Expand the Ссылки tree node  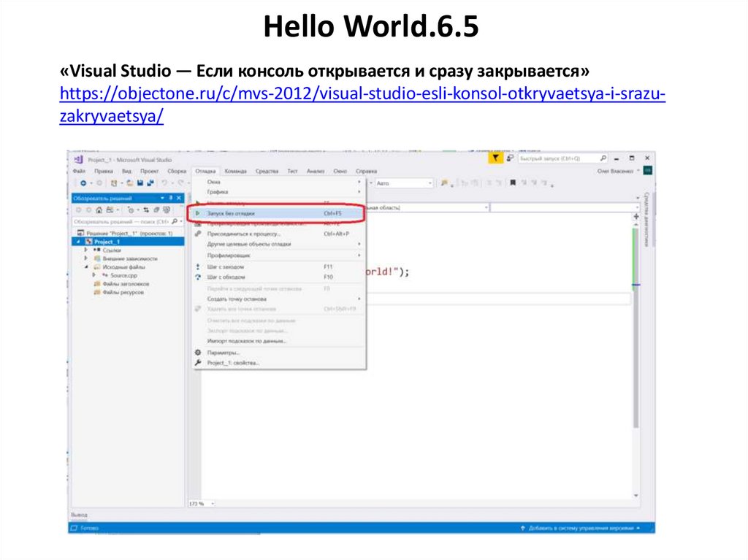[x=86, y=250]
